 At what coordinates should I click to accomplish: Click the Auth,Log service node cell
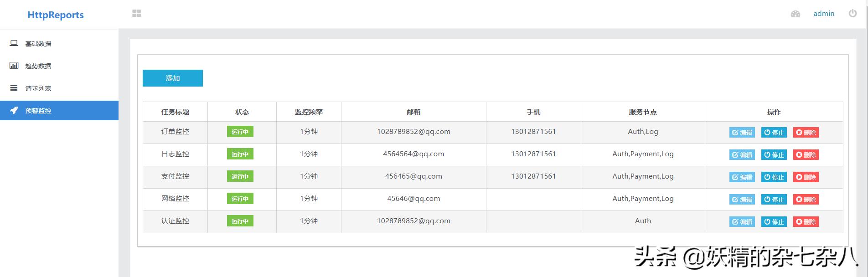(x=643, y=132)
